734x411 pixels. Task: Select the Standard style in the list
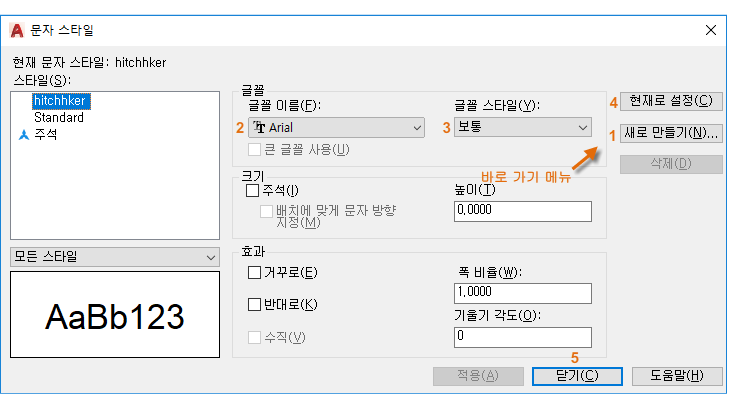click(x=58, y=117)
